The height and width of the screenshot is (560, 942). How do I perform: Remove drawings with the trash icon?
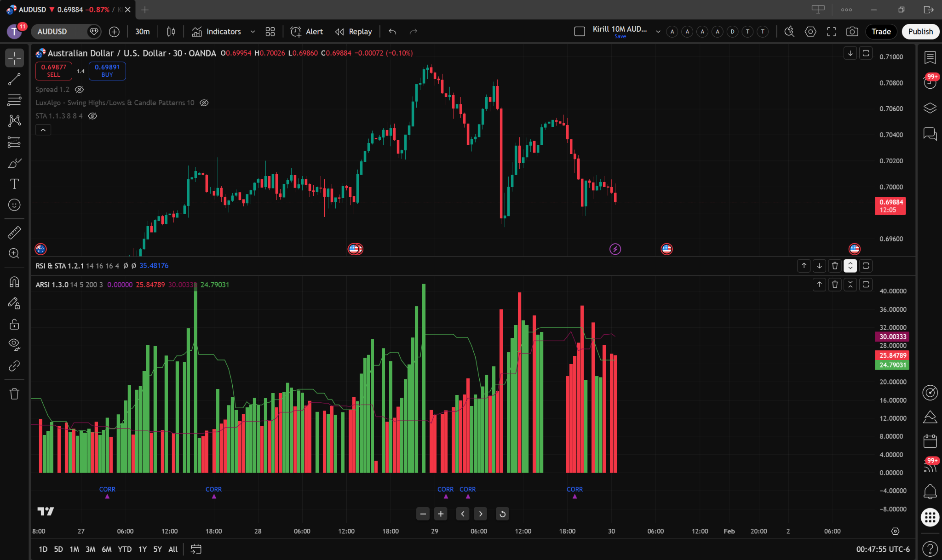pyautogui.click(x=14, y=394)
